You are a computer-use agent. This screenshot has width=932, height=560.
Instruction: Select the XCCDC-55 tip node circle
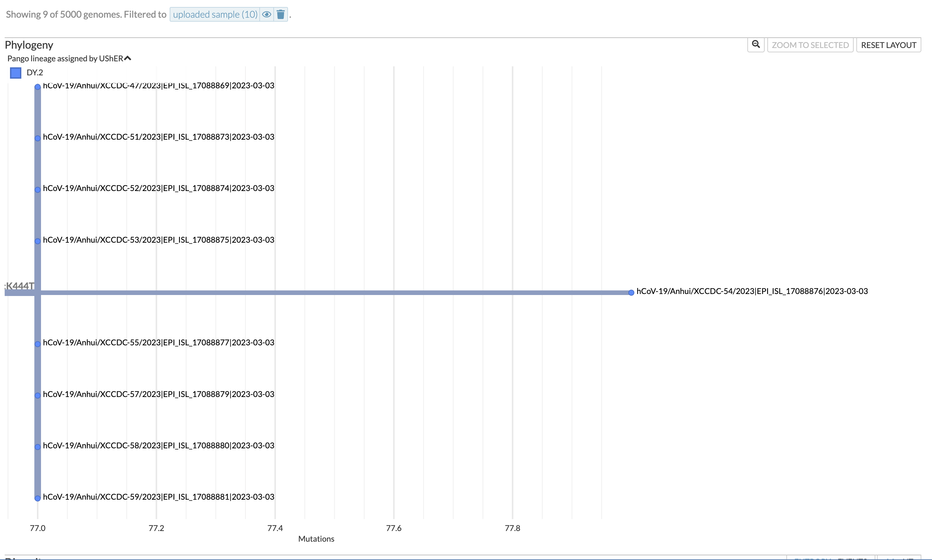(x=38, y=344)
